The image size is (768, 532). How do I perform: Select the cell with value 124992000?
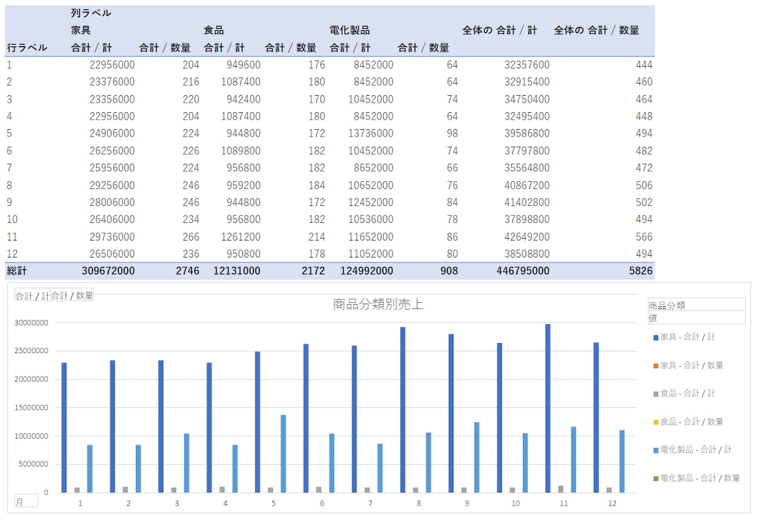tap(366, 271)
